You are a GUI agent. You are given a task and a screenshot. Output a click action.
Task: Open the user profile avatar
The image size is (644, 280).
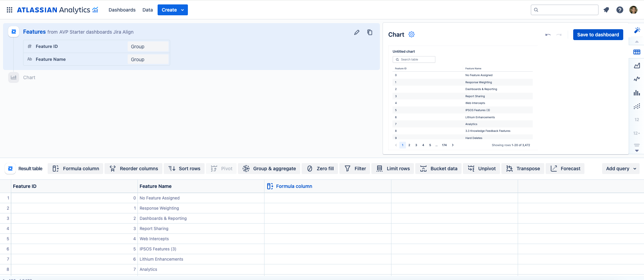coord(633,10)
